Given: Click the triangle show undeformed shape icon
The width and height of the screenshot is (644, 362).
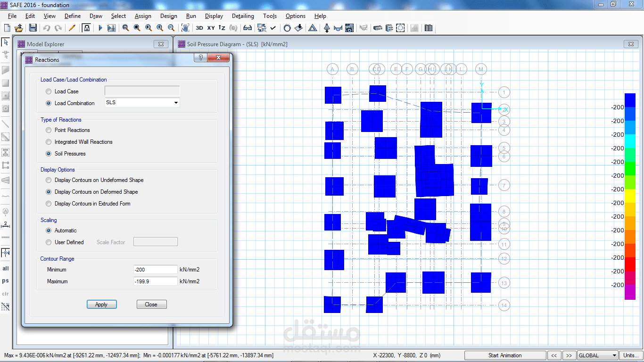Looking at the screenshot, I should [x=312, y=28].
